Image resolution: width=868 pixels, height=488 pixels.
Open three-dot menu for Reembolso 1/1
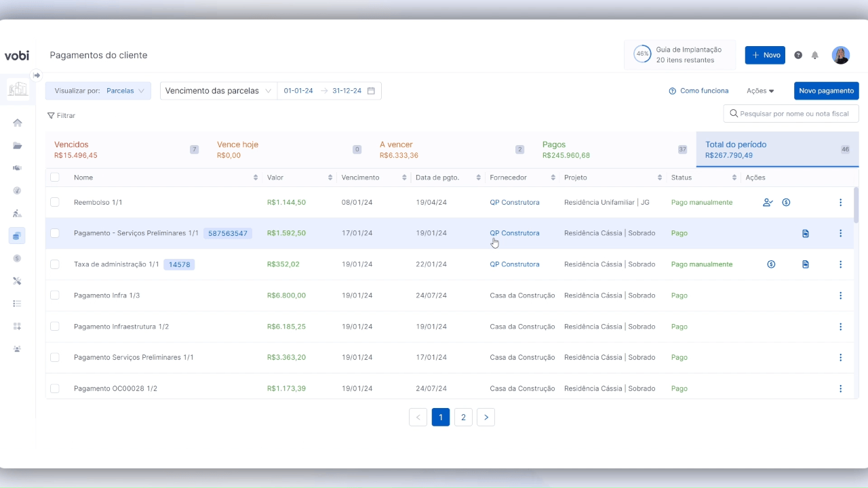click(x=840, y=202)
